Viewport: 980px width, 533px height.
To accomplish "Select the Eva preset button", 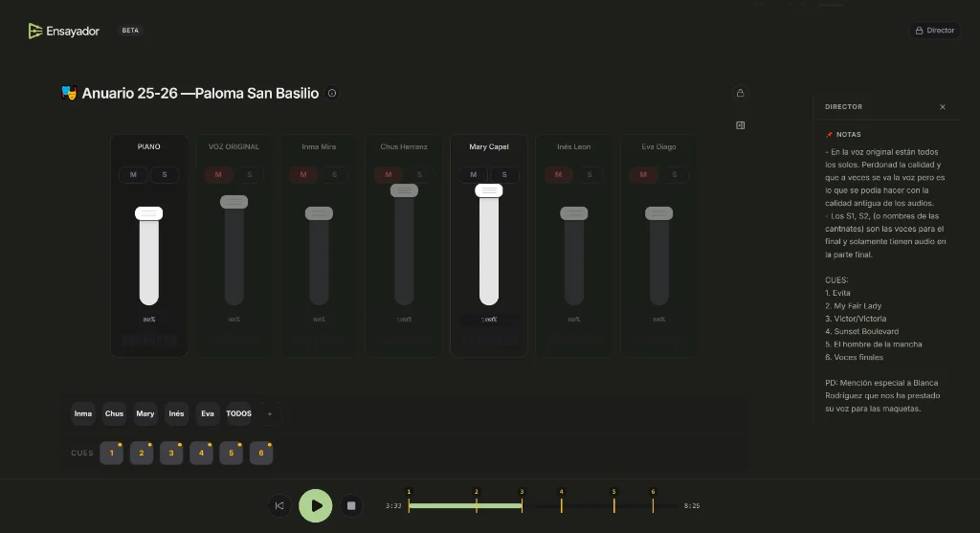I will point(208,413).
